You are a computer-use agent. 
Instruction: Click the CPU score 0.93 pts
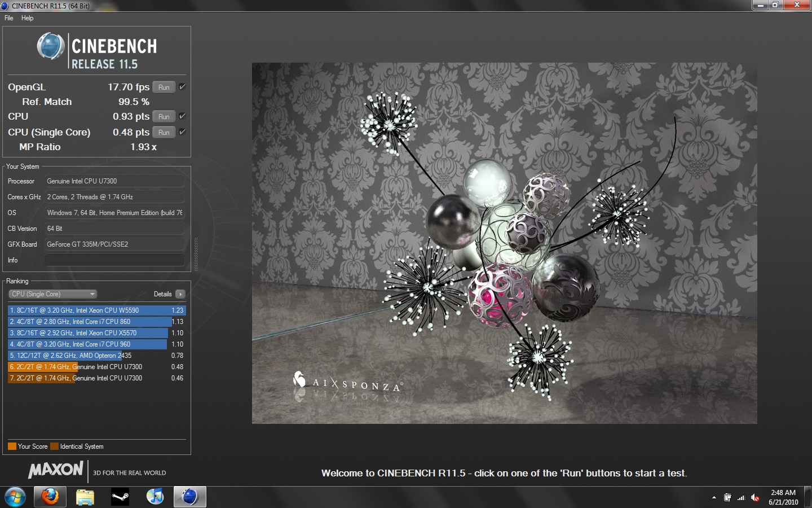coord(131,116)
